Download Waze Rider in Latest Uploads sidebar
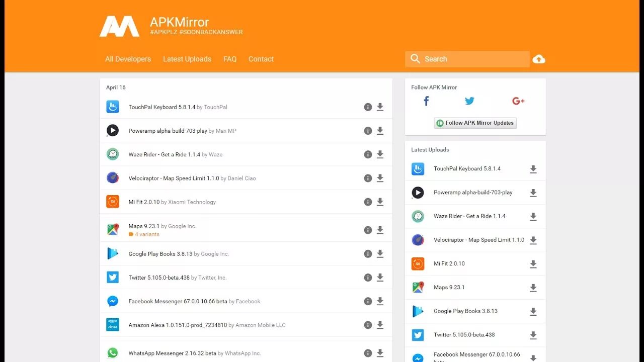Image resolution: width=644 pixels, height=362 pixels. [533, 217]
